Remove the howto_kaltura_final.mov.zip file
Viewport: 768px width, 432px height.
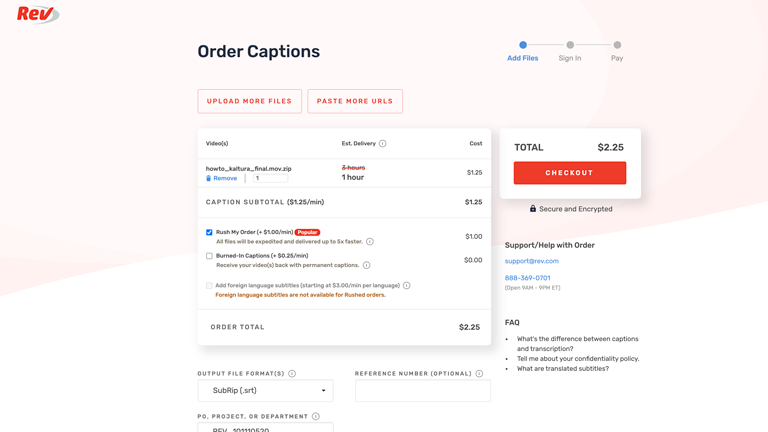click(x=224, y=178)
